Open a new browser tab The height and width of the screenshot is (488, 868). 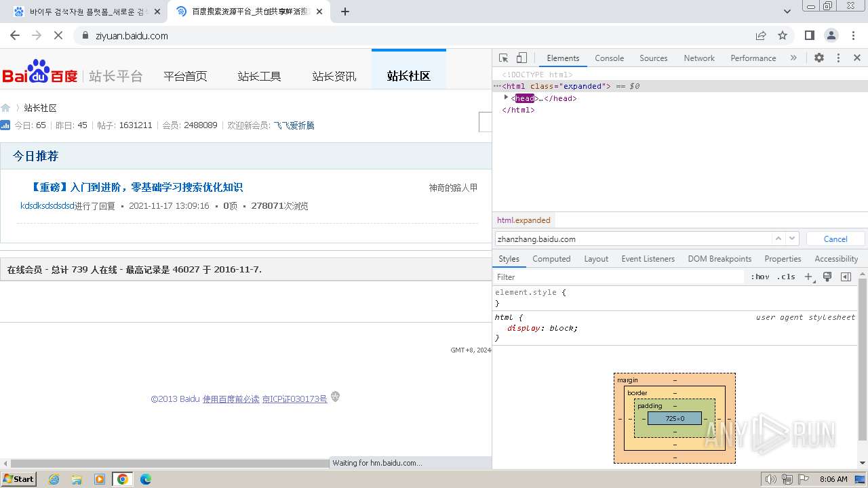(345, 12)
